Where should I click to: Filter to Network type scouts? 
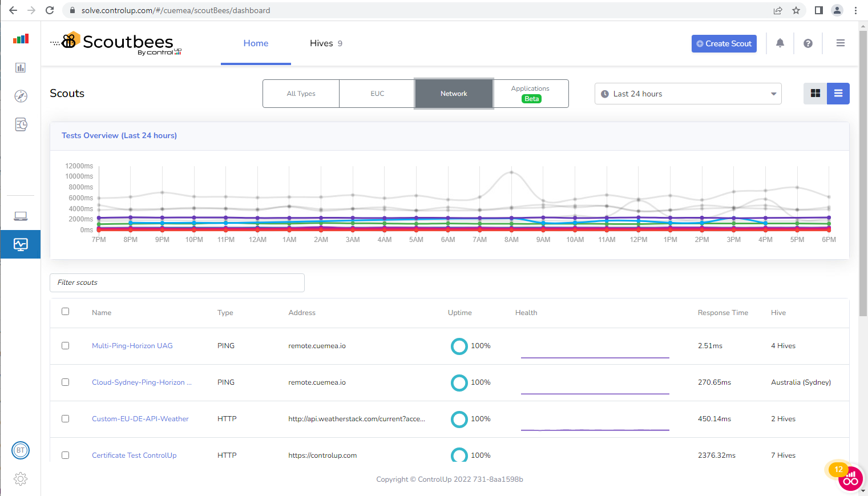[453, 93]
